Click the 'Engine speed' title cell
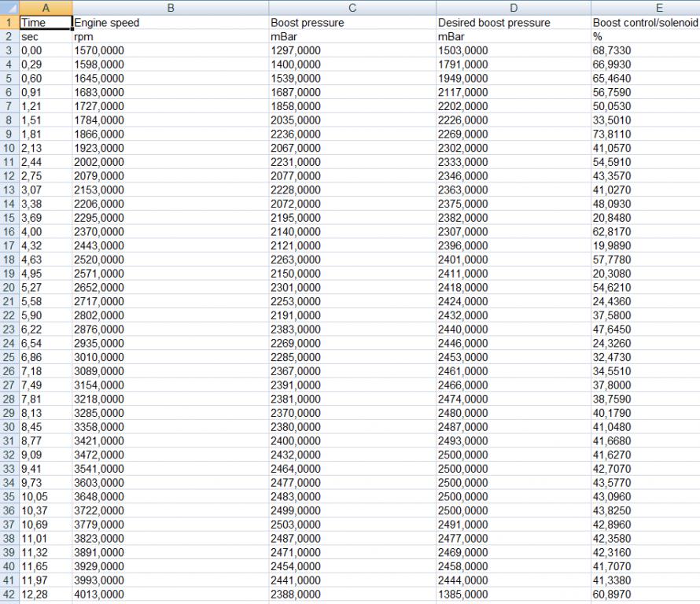Image resolution: width=700 pixels, height=604 pixels. point(169,23)
